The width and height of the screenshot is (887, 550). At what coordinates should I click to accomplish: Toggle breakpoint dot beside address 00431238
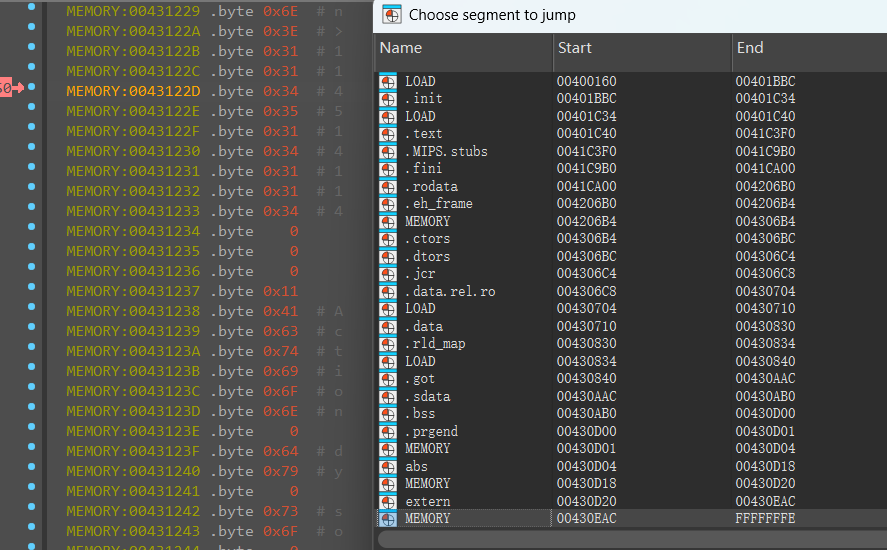tap(32, 311)
